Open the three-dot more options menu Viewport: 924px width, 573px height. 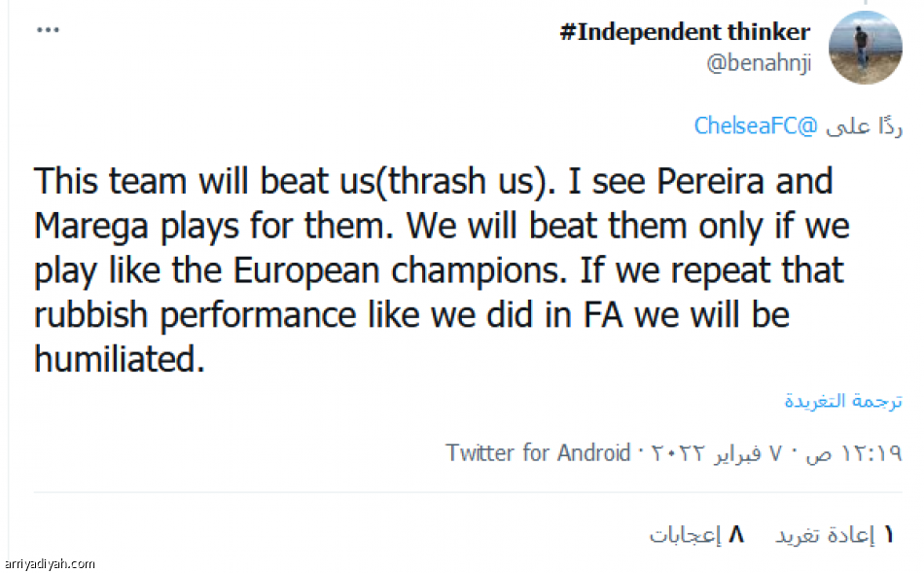point(48,30)
